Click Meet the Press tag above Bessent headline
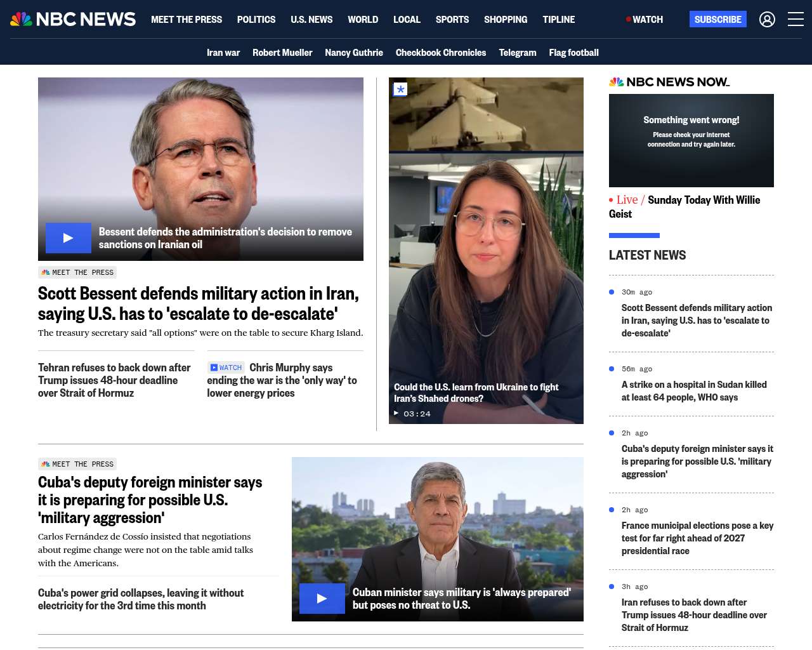 (77, 272)
